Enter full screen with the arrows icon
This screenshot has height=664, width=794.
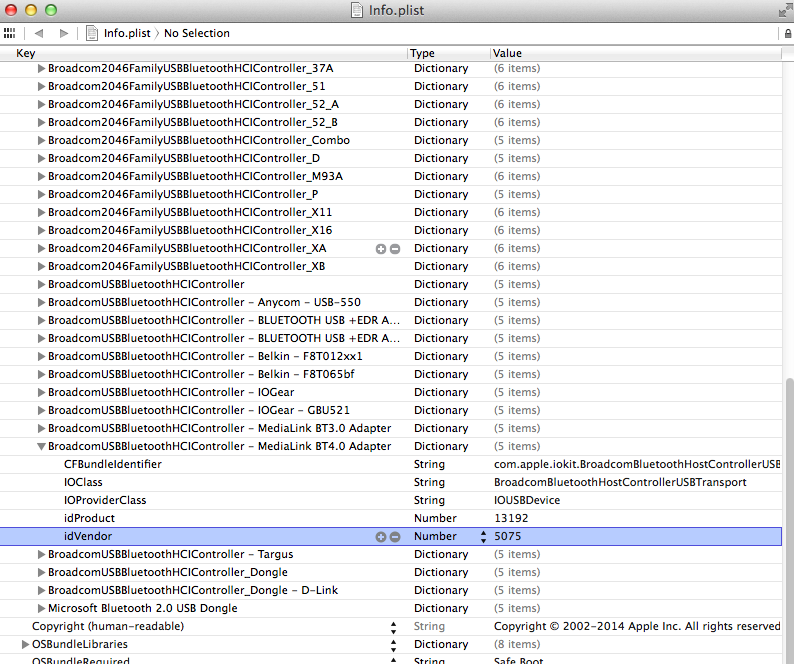(x=784, y=10)
